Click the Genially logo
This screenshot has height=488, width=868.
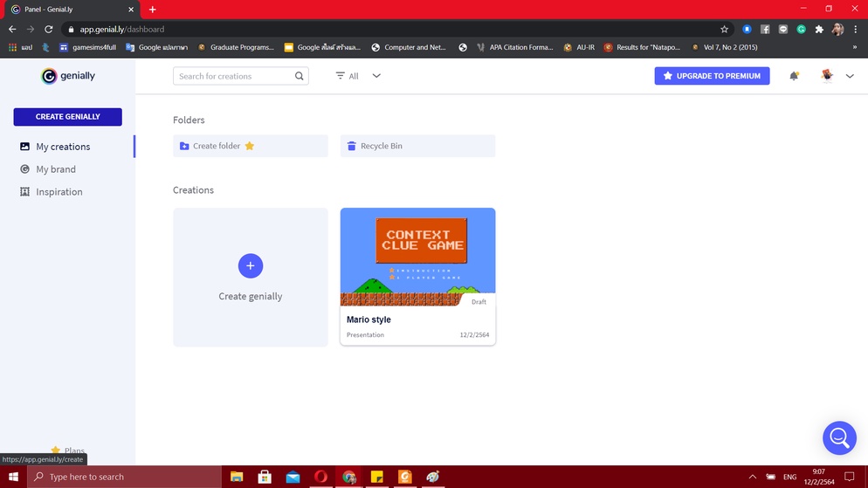point(67,76)
